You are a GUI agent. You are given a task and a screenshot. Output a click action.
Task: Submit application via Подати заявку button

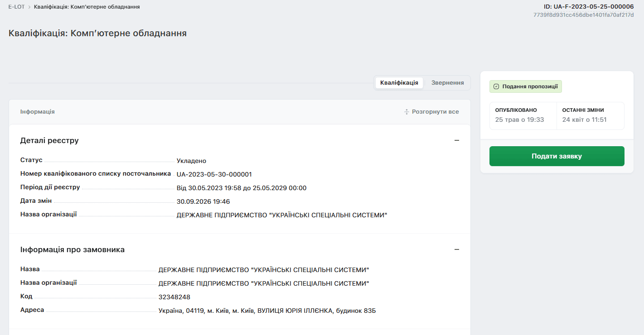557,156
